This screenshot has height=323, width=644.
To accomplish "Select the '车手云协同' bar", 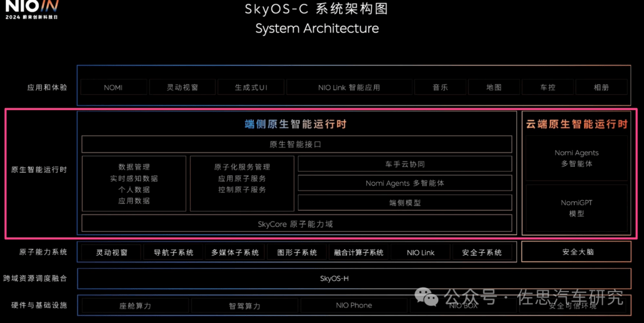I will (405, 164).
